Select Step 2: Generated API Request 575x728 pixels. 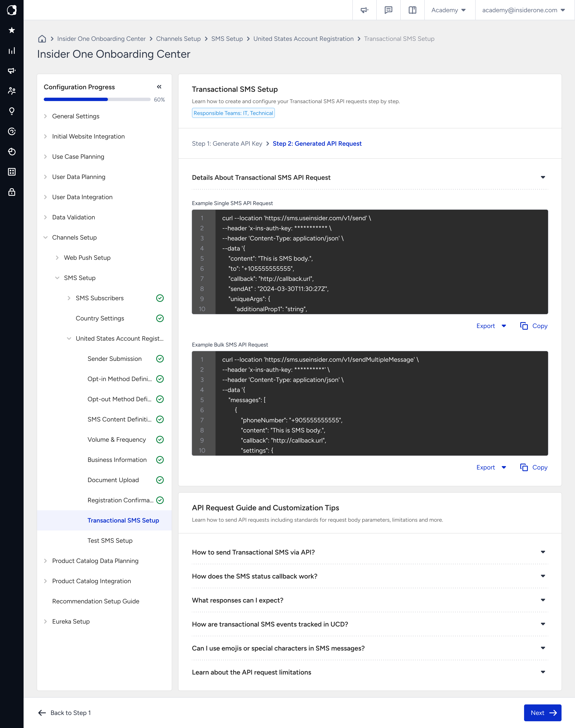click(317, 143)
